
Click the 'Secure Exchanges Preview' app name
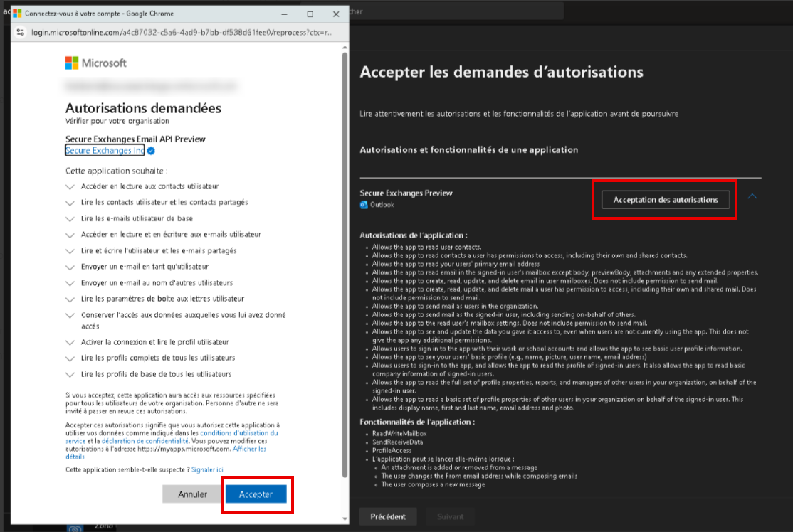point(406,193)
